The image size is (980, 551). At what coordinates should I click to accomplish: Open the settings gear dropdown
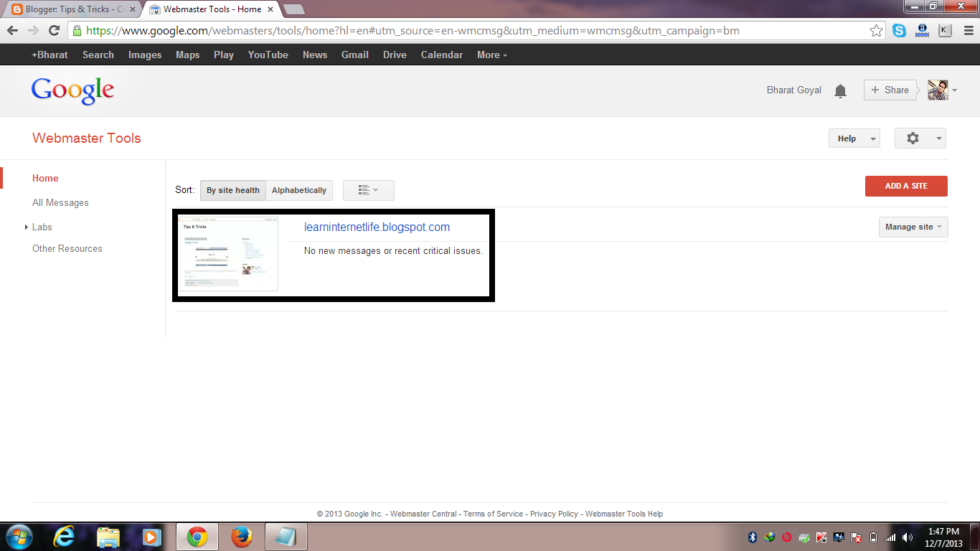click(x=920, y=138)
